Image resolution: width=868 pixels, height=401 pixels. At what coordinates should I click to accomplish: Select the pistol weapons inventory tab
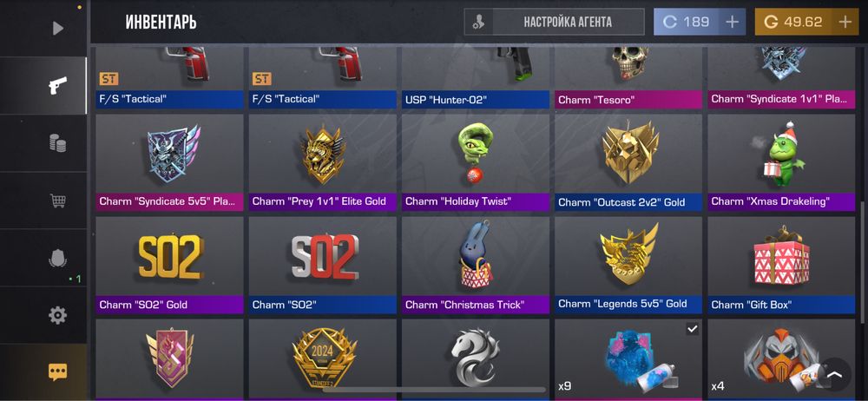[57, 85]
